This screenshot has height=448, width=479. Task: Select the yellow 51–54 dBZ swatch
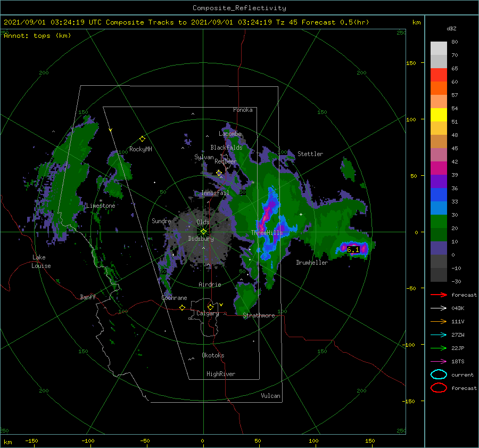439,115
